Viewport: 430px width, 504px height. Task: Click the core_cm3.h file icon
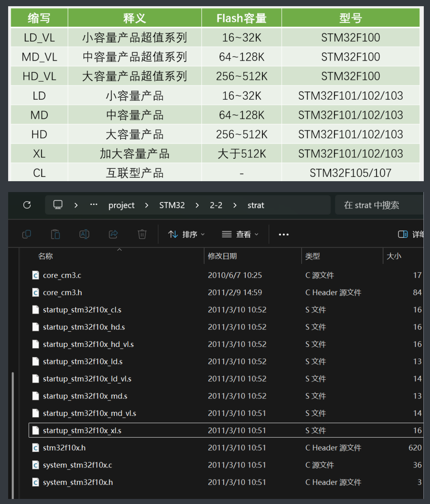(x=36, y=293)
